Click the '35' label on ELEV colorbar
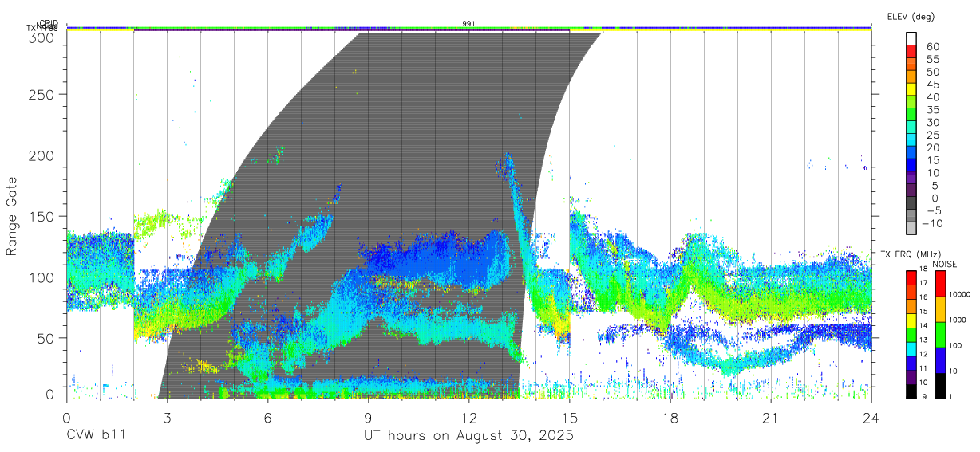The height and width of the screenshot is (452, 980). [933, 110]
